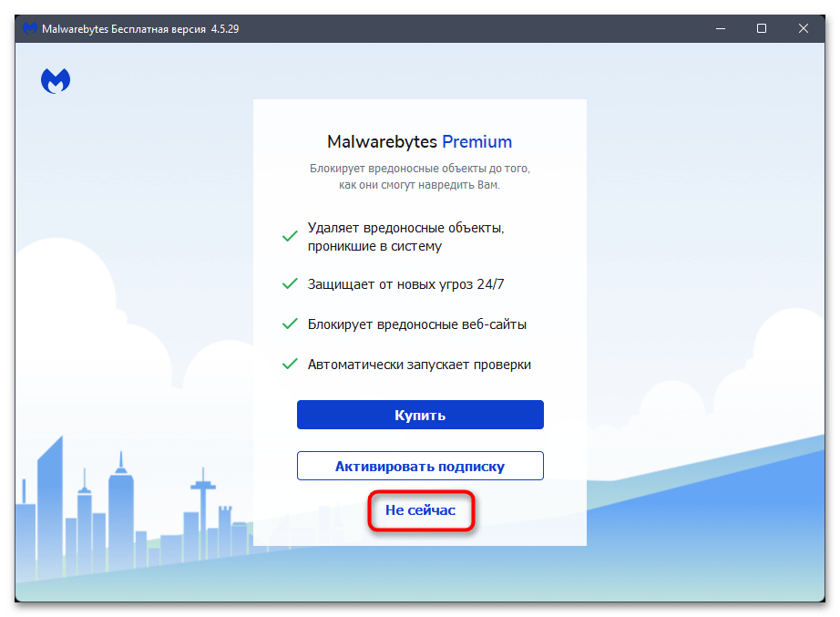840x617 pixels.
Task: Dismiss the offer with Не сейчас
Action: click(421, 510)
